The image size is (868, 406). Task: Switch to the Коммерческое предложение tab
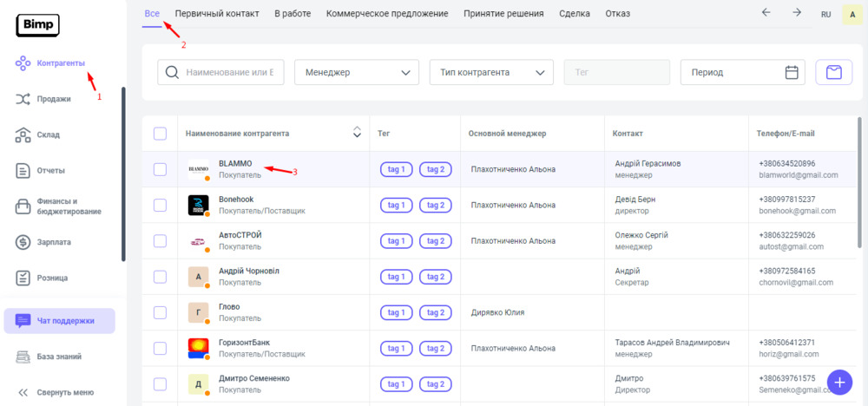tap(387, 14)
